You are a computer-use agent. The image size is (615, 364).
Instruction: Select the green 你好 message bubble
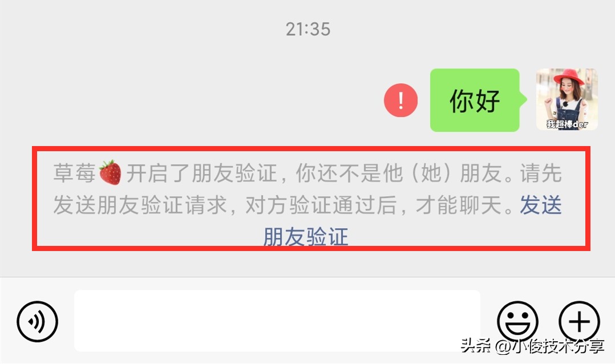tap(478, 100)
